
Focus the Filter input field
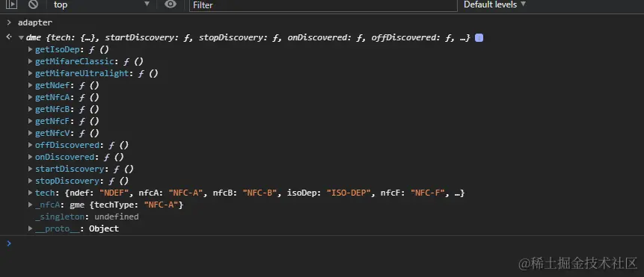[x=323, y=5]
